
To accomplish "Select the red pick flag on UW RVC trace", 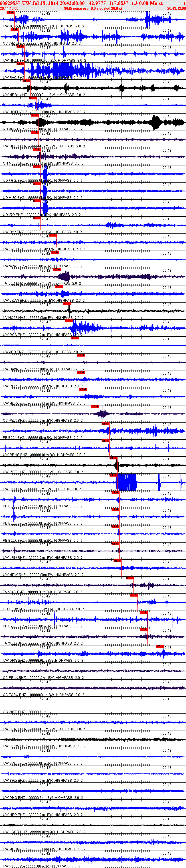I will click(x=20, y=64).
